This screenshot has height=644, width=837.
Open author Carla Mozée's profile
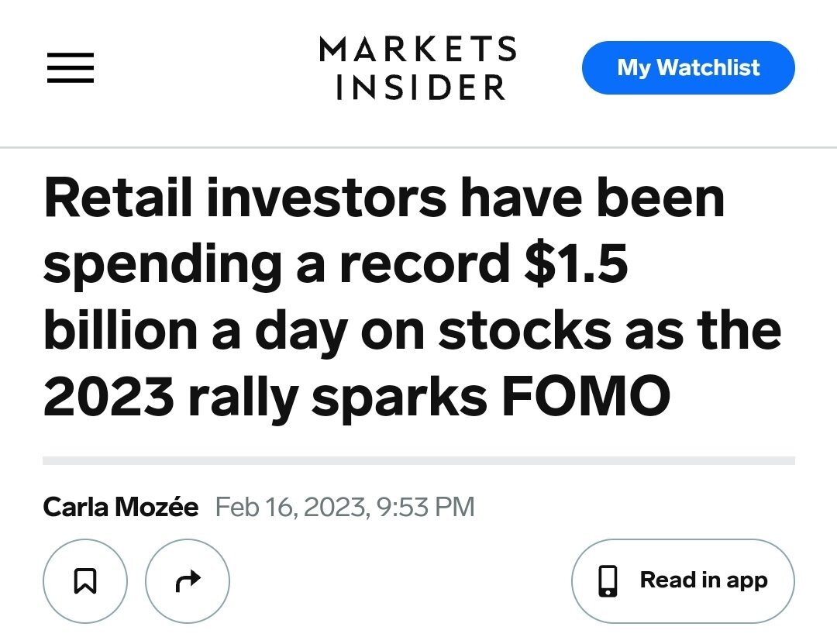coord(121,508)
